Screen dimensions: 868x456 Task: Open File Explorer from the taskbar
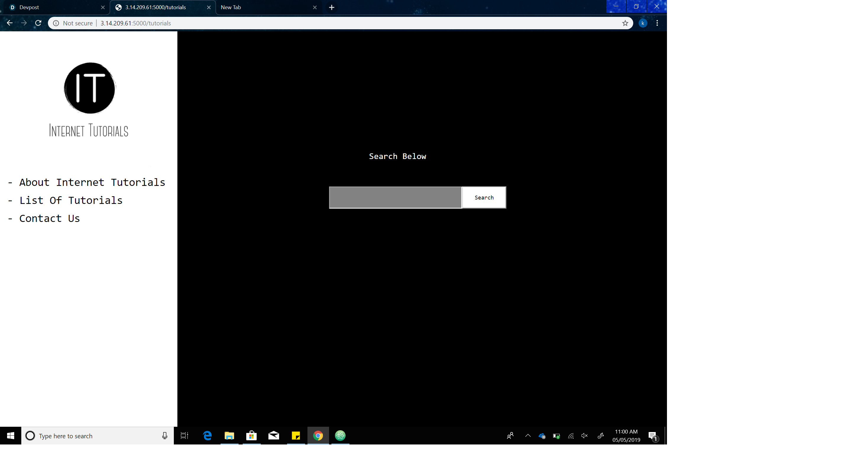pos(229,435)
